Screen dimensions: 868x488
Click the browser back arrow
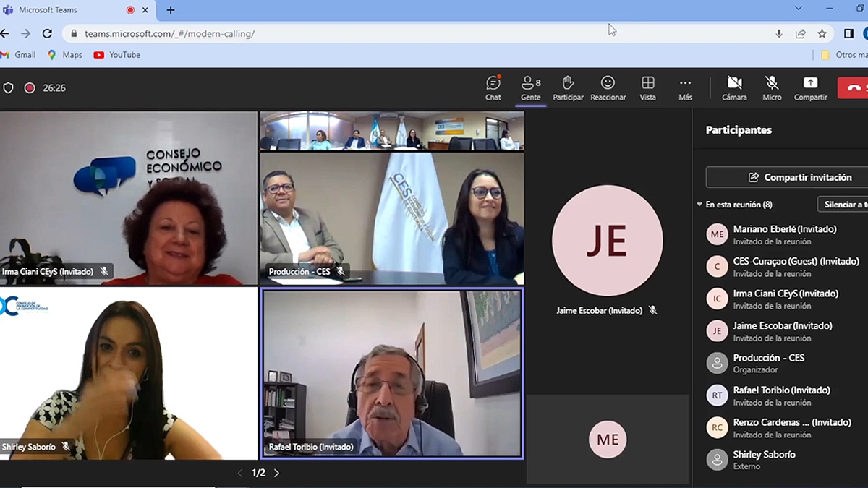tap(5, 33)
